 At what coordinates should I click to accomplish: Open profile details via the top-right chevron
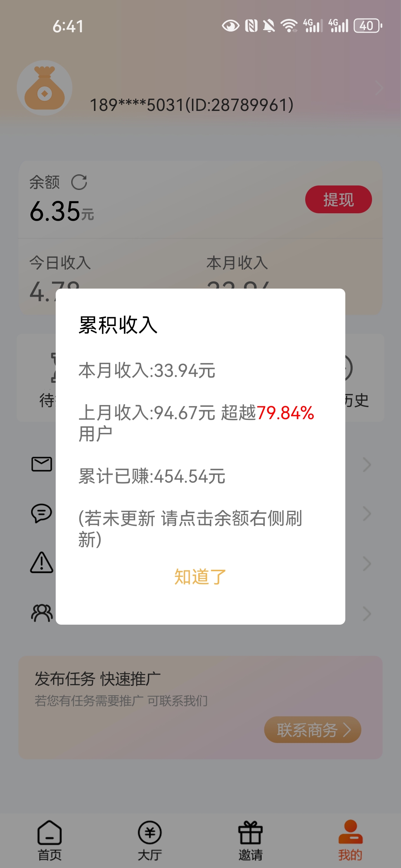pyautogui.click(x=379, y=88)
